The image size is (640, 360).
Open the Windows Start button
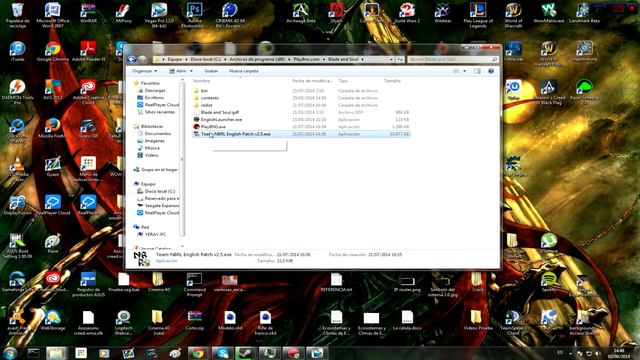click(10, 353)
